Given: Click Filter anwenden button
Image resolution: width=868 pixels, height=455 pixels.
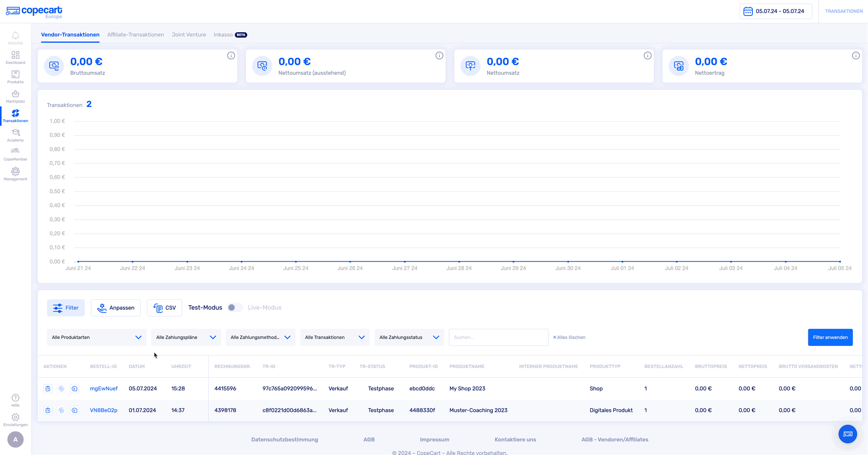Looking at the screenshot, I should tap(830, 337).
